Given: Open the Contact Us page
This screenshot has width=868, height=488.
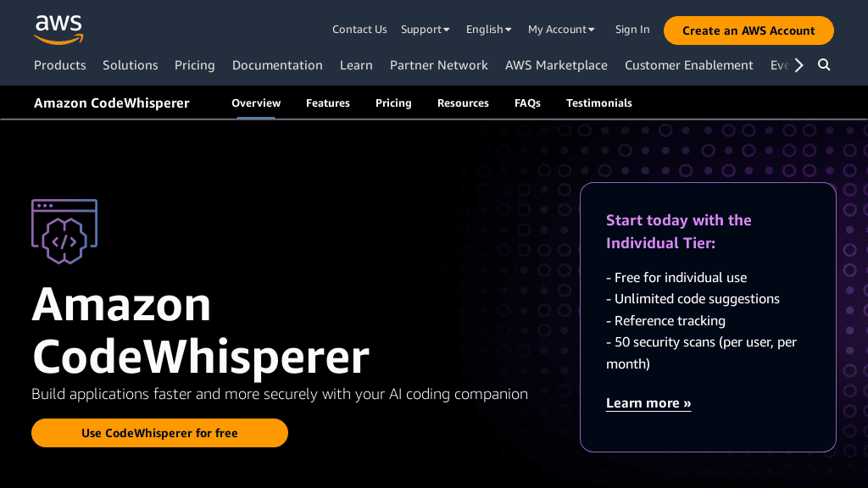Looking at the screenshot, I should pyautogui.click(x=359, y=29).
